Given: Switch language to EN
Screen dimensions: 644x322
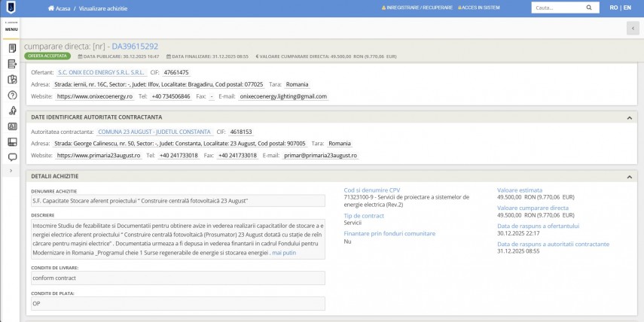Looking at the screenshot, I should [x=627, y=8].
